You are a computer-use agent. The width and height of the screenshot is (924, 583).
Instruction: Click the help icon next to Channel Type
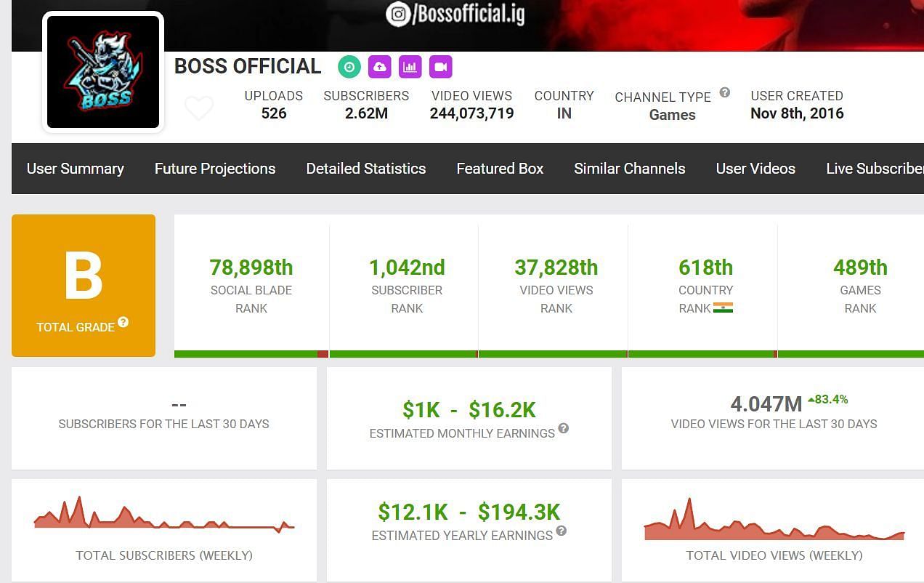[724, 92]
